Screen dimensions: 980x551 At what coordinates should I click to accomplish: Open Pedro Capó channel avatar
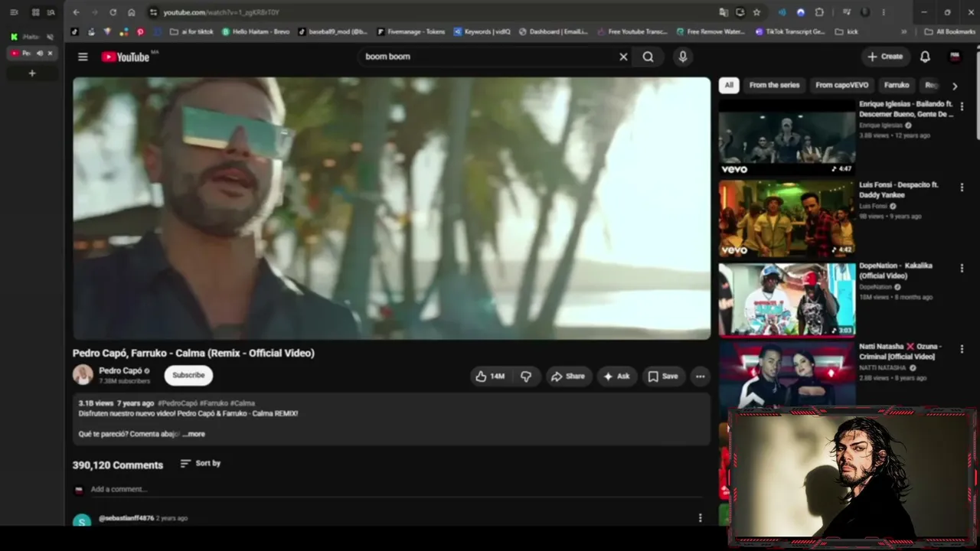tap(83, 375)
